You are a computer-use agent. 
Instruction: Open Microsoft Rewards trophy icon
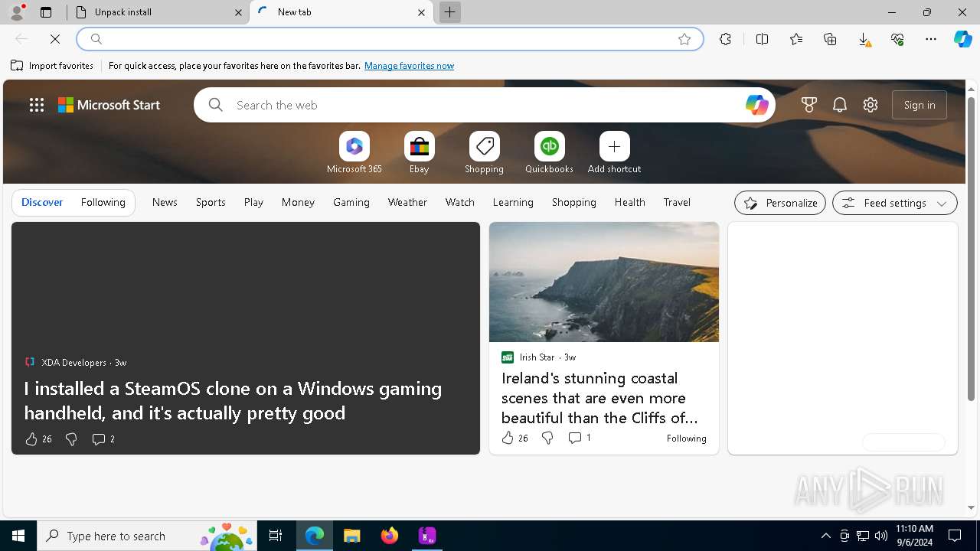[x=809, y=105]
